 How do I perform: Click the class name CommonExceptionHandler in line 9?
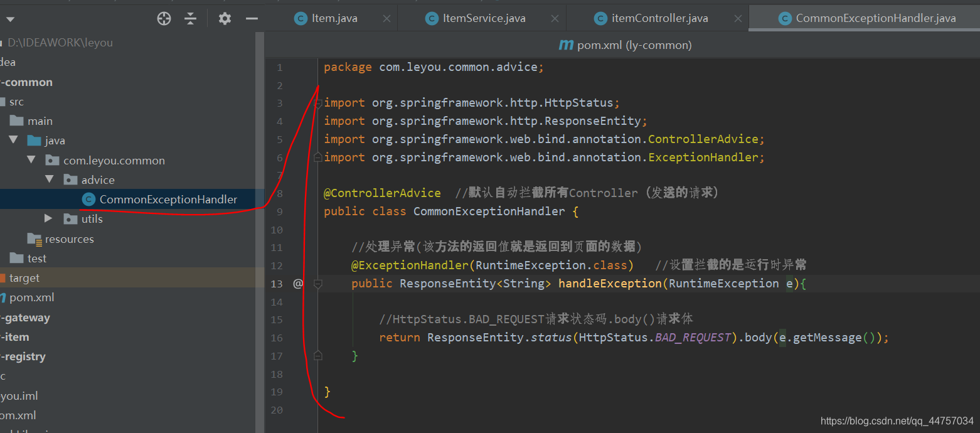489,211
